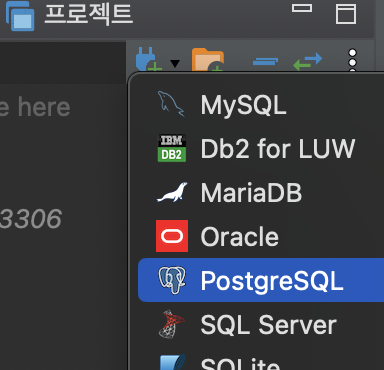Viewport: 384px width, 370px height.
Task: Collapse all items with the blue lines icon
Action: (x=266, y=62)
